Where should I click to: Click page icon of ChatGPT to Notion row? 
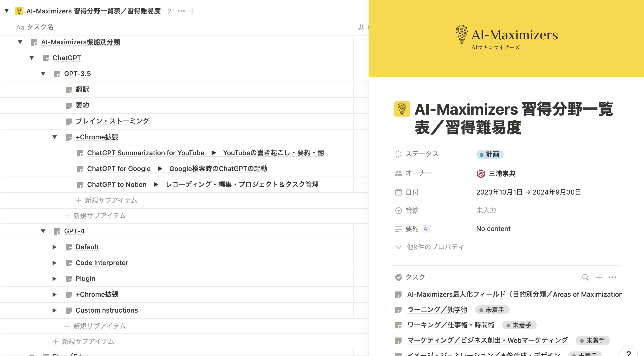coord(80,185)
